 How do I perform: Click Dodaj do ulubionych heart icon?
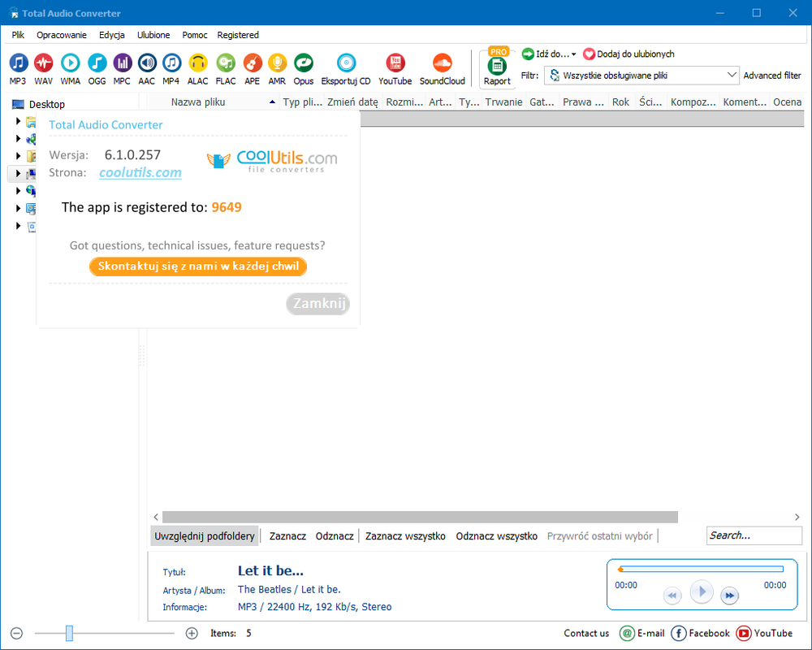click(x=589, y=54)
